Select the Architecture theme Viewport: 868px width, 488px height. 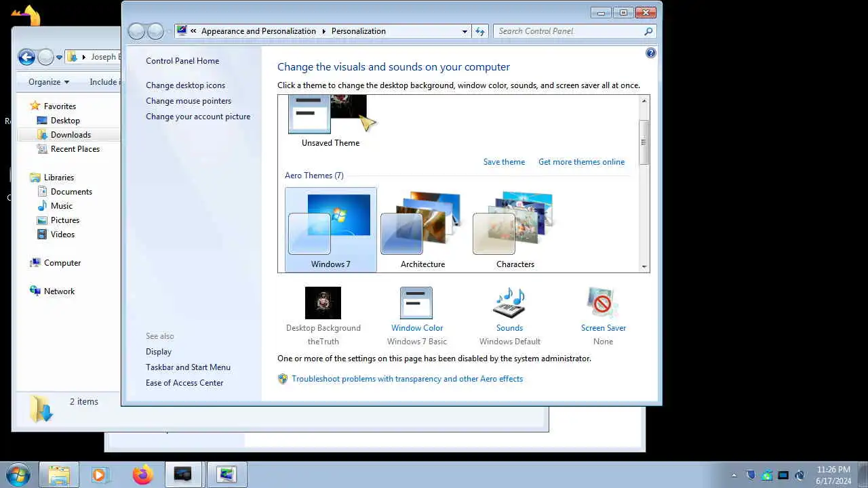click(422, 230)
